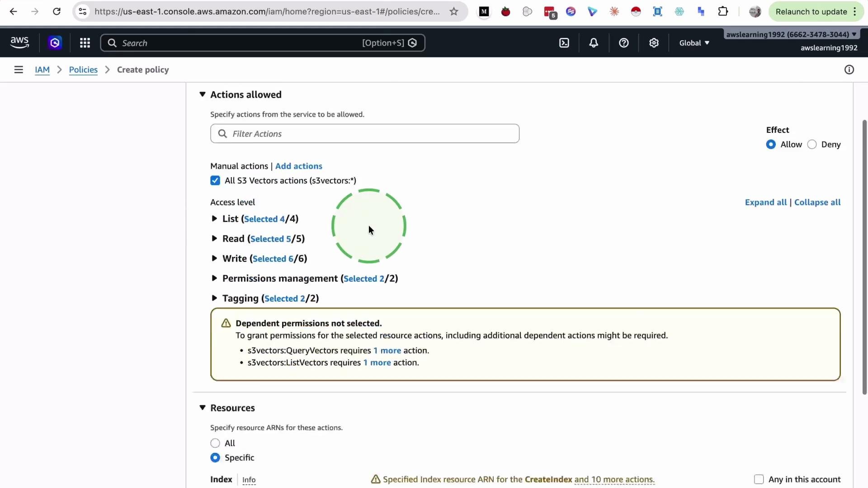This screenshot has width=868, height=488.
Task: Select the Deny effect radio button
Action: coord(812,145)
